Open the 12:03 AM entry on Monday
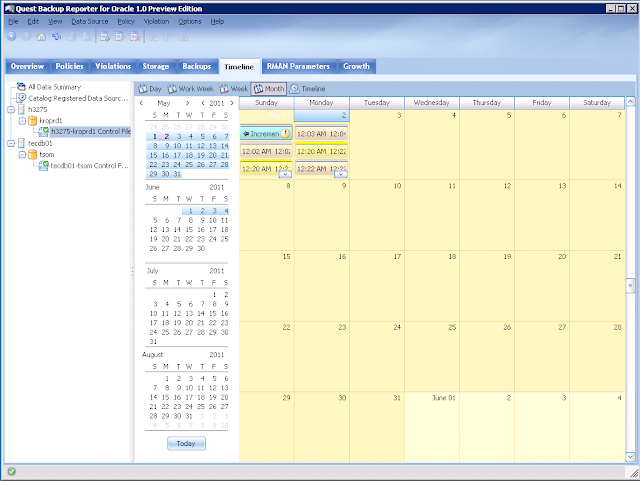Image resolution: width=640 pixels, height=481 pixels. [x=322, y=133]
